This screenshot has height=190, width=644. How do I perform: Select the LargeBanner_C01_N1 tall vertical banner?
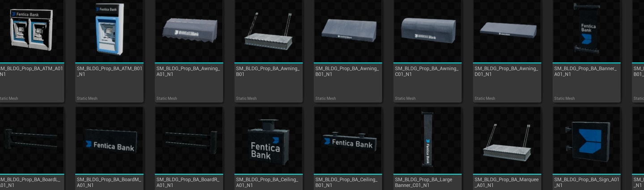(x=428, y=140)
